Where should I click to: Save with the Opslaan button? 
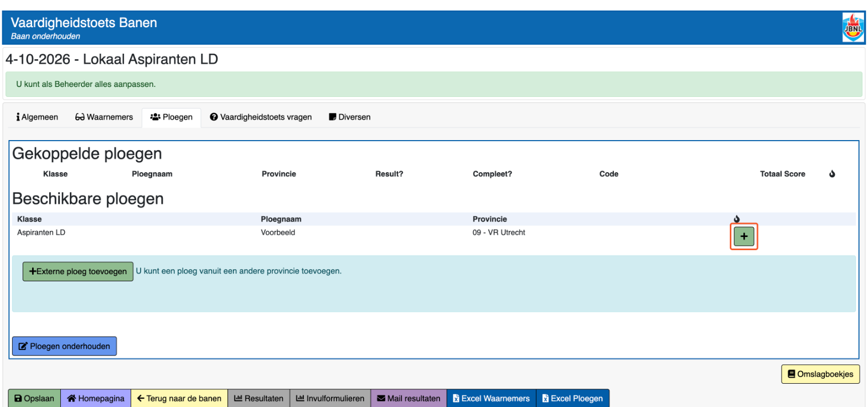click(x=34, y=398)
